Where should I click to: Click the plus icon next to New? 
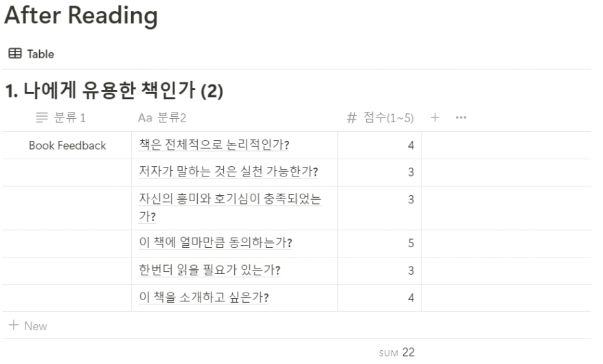pyautogui.click(x=14, y=325)
